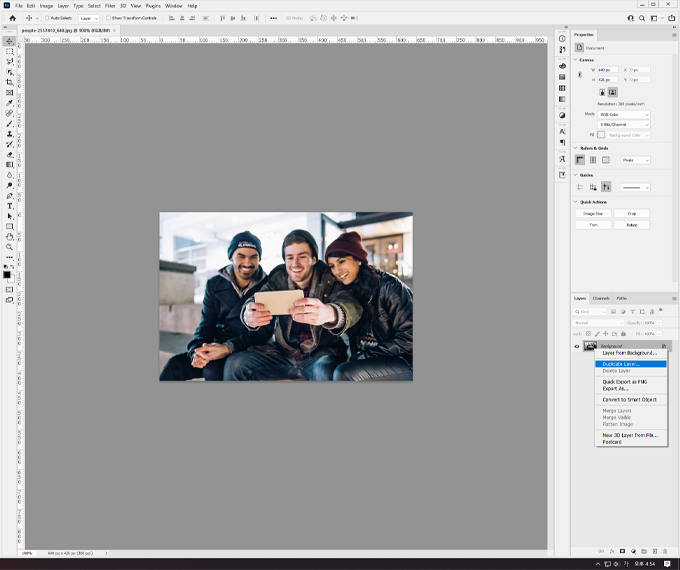This screenshot has width=680, height=570.
Task: Select the Move tool in the toolbox
Action: pos(9,41)
